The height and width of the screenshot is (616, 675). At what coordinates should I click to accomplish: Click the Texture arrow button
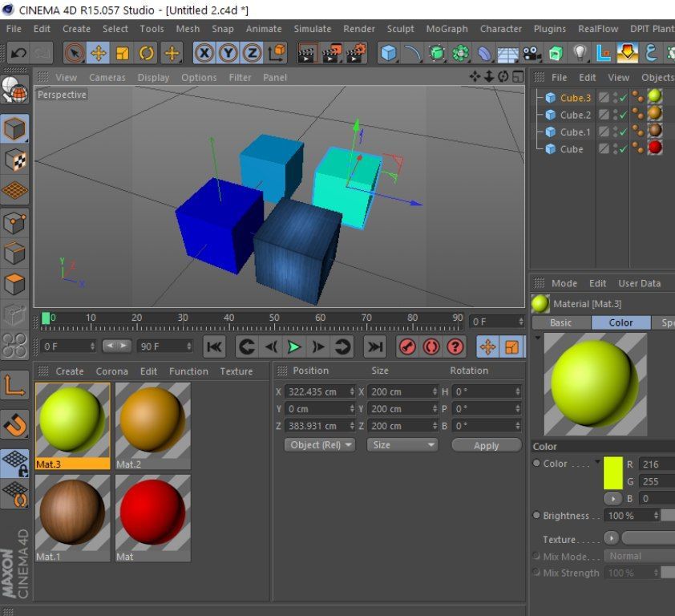click(612, 537)
